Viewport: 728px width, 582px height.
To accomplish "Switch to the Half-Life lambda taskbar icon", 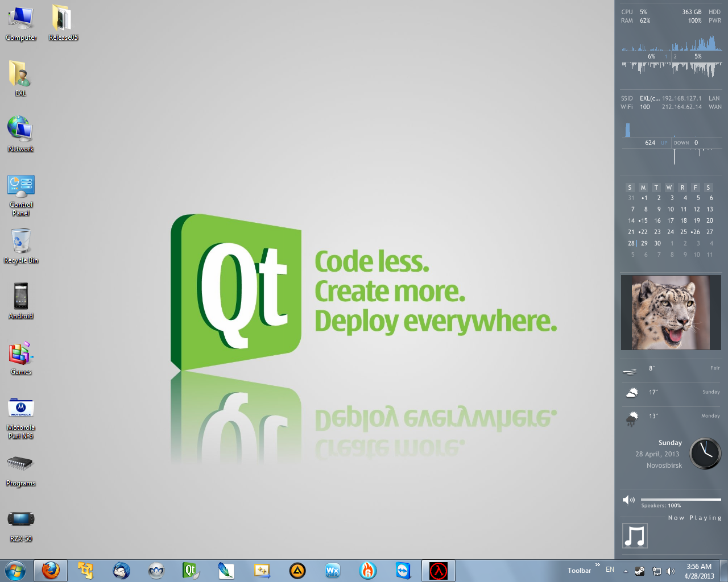I will click(x=439, y=571).
